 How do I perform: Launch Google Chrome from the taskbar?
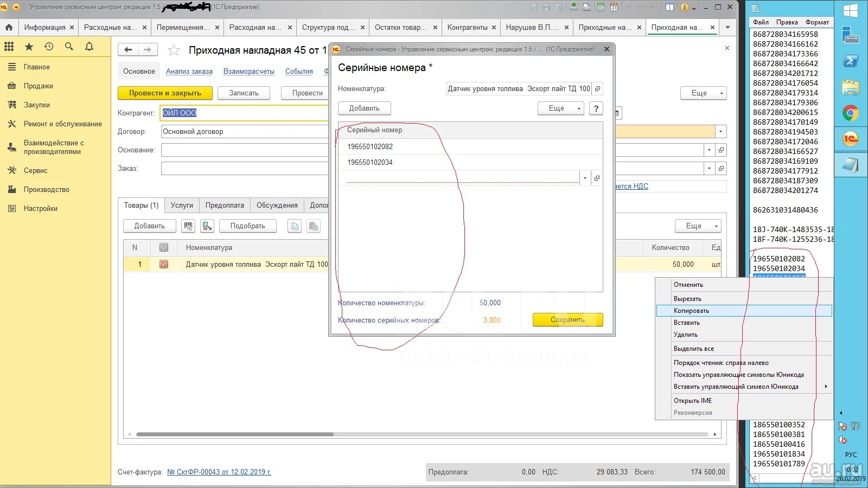pyautogui.click(x=850, y=113)
